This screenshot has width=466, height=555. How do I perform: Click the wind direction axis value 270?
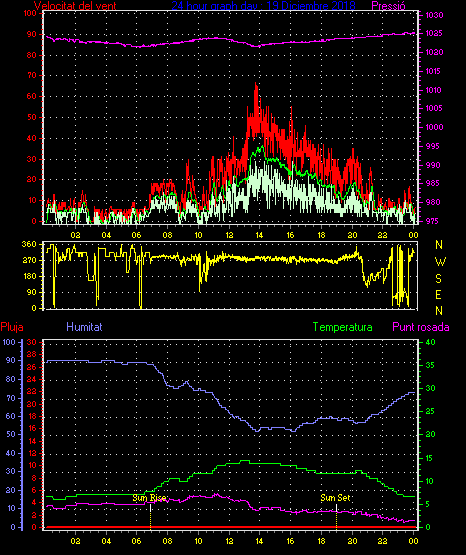point(29,260)
